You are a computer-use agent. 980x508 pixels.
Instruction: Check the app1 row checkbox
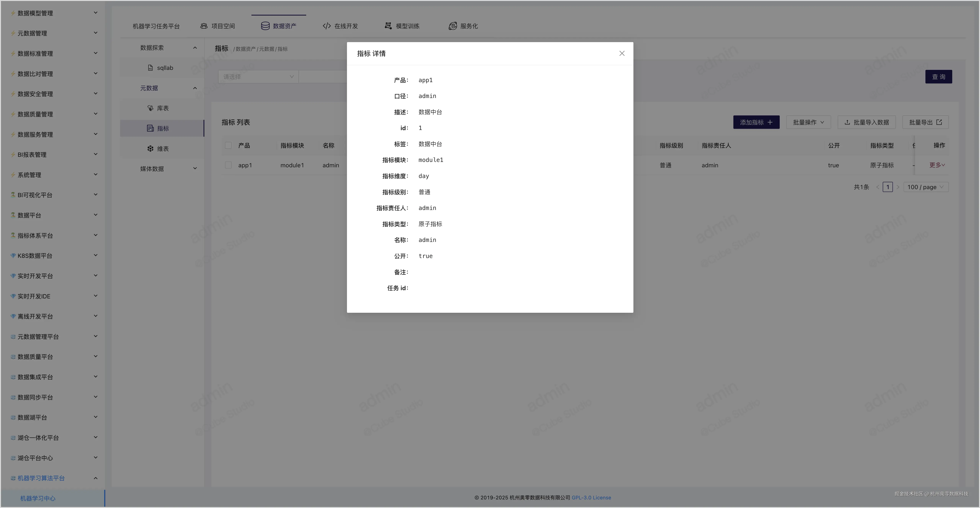pyautogui.click(x=228, y=165)
